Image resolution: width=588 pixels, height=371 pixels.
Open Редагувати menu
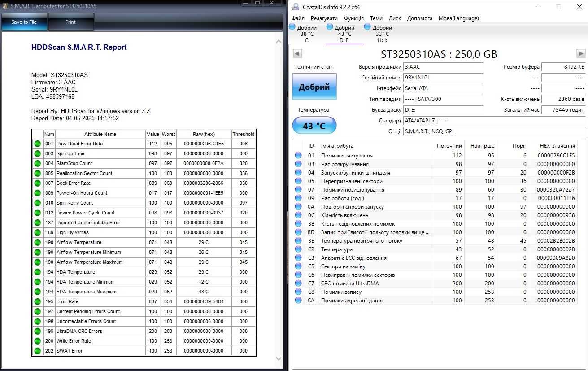click(324, 18)
